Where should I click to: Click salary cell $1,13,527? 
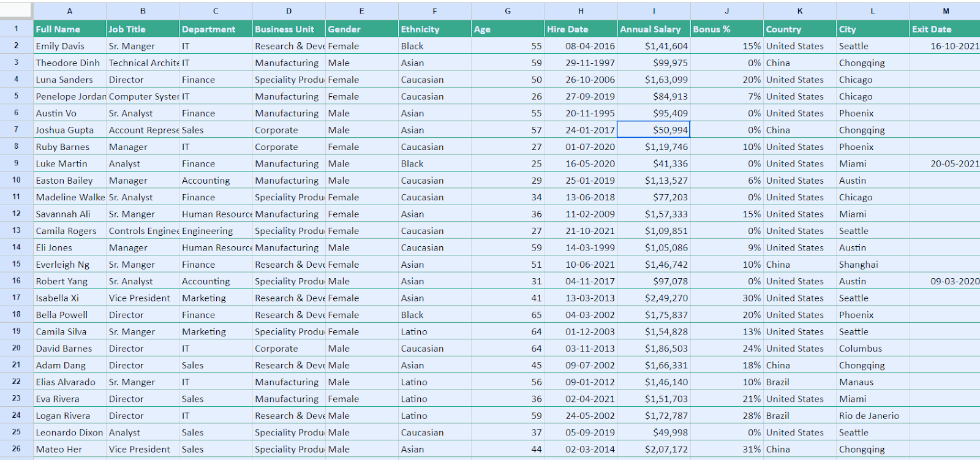click(x=654, y=180)
